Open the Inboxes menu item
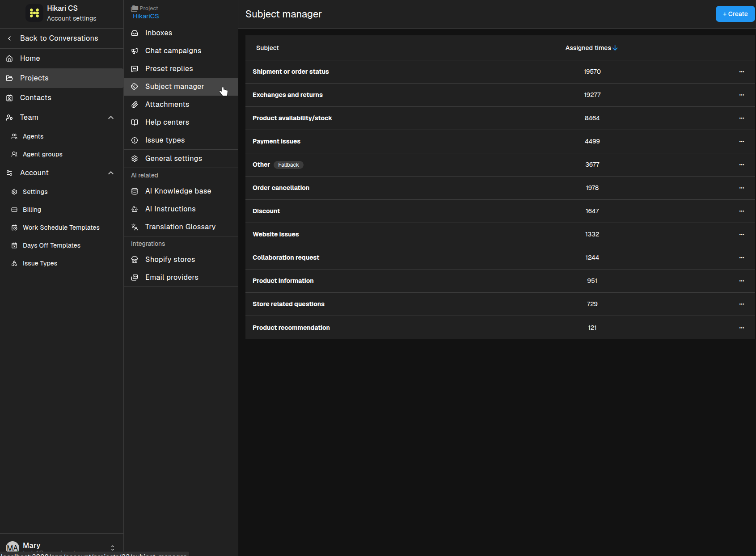 coord(181,33)
